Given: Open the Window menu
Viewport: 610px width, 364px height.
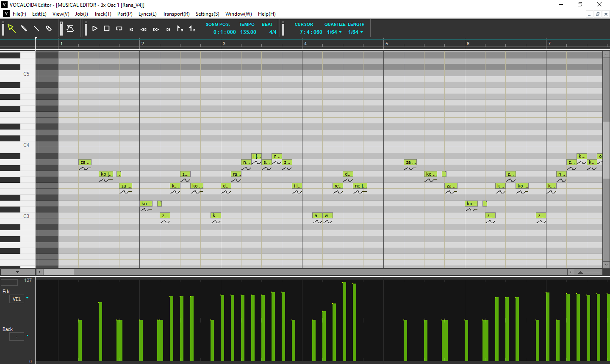Looking at the screenshot, I should (238, 14).
